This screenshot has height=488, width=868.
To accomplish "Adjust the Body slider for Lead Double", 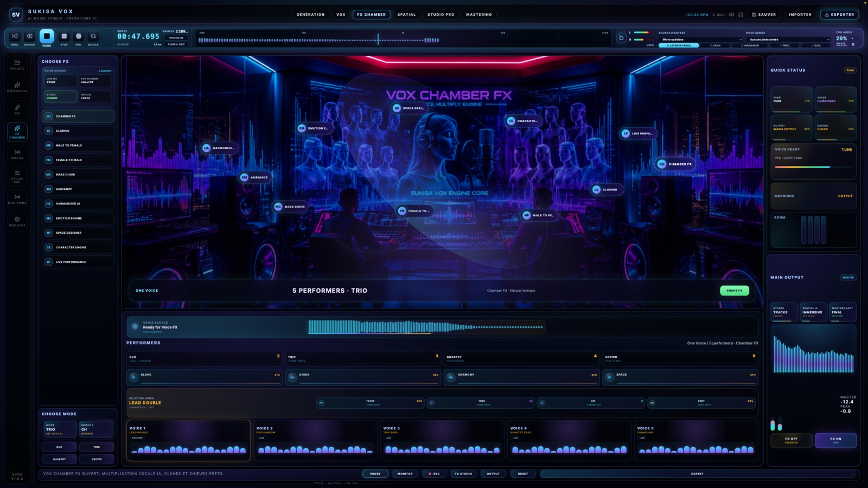I will tap(701, 403).
